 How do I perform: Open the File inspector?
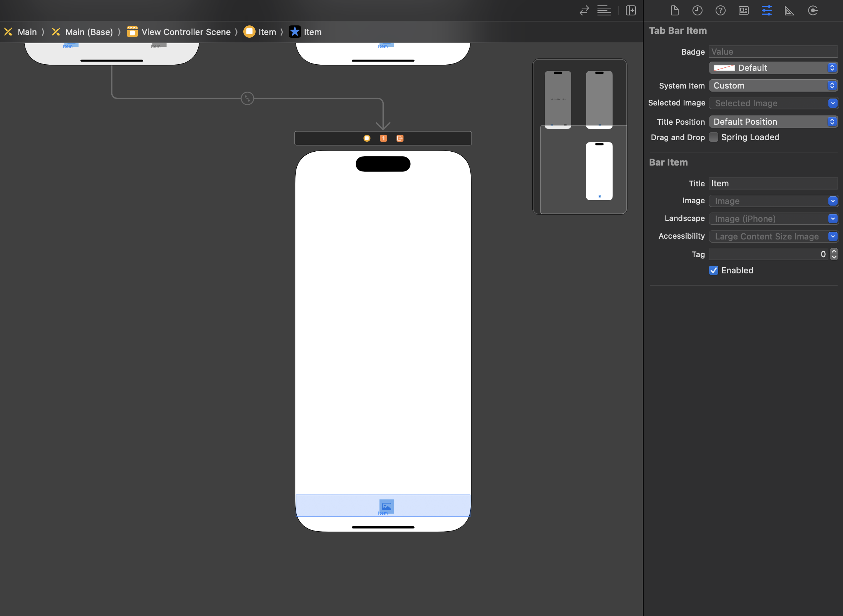click(674, 10)
